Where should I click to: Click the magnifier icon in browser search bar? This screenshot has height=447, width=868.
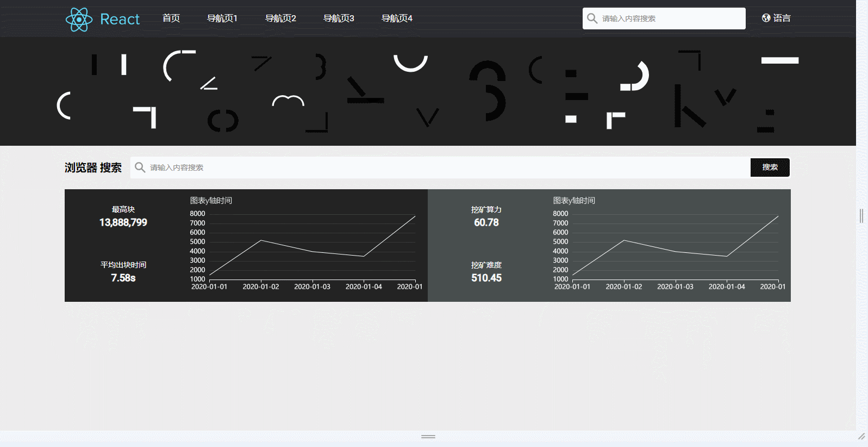pos(140,167)
